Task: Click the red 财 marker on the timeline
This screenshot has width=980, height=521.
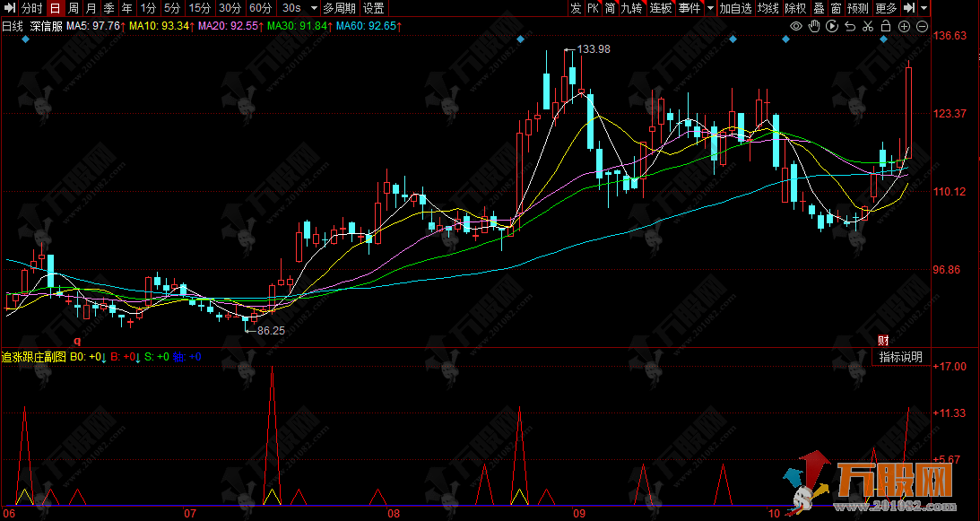Action: pos(882,340)
